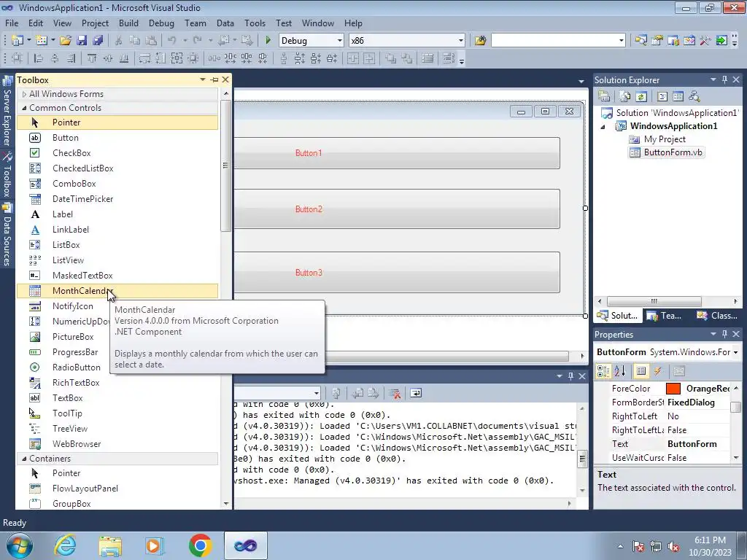Open Solution Explorer from the main toolbar
This screenshot has height=560, width=747.
[640, 41]
